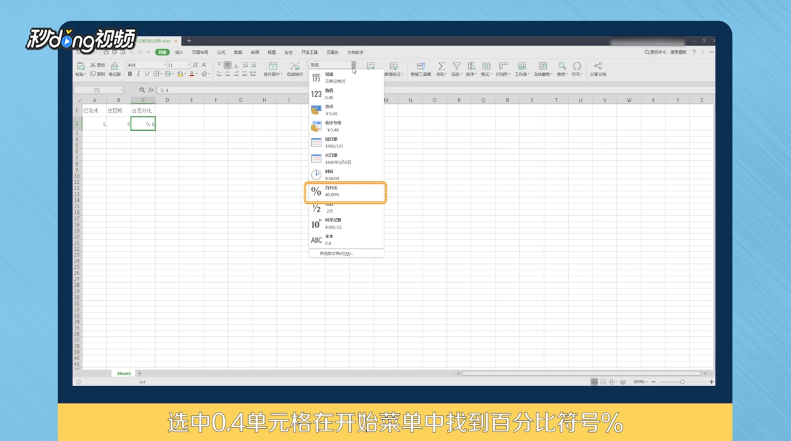The height and width of the screenshot is (441, 791).
Task: Click the Format cells icon
Action: [x=486, y=66]
